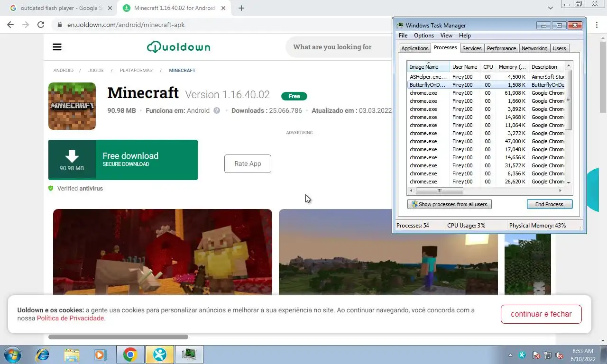Switch to Chrome on the taskbar
Image resolution: width=607 pixels, height=364 pixels.
click(130, 355)
